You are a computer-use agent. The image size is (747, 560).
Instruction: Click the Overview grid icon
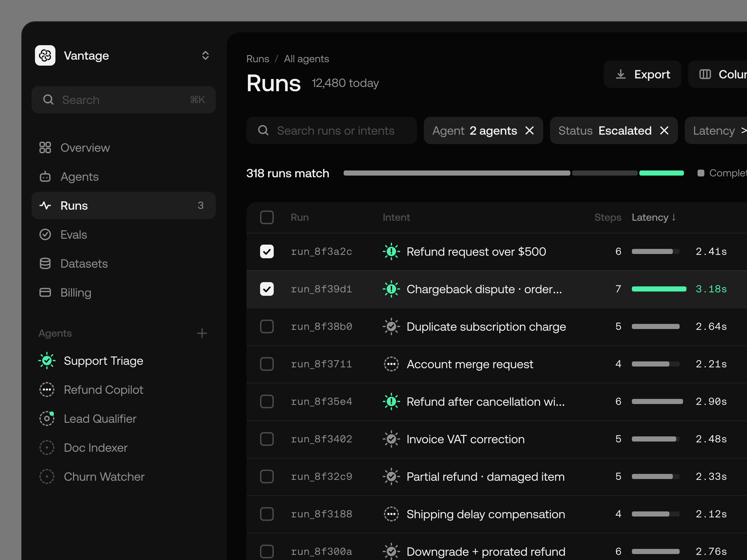[45, 147]
